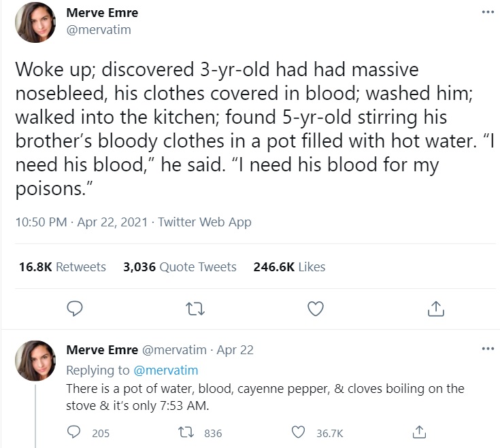Open the 10:50 PM · Apr 22, 2021 timestamp

coord(82,222)
